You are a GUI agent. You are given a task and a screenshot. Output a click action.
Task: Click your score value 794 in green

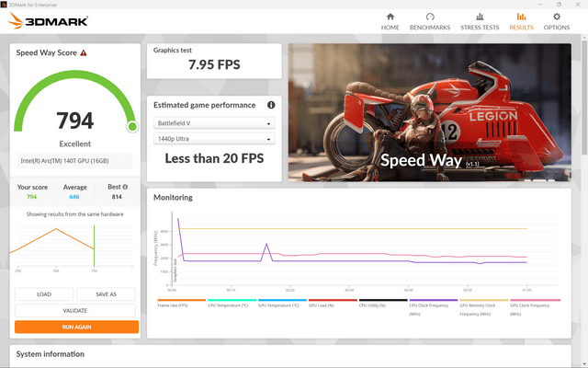(x=32, y=197)
